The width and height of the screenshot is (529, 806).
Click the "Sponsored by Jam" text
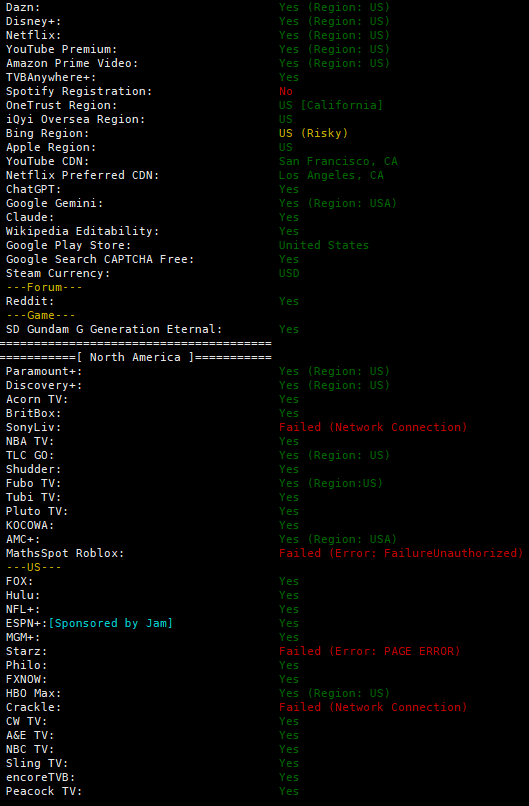(x=111, y=624)
